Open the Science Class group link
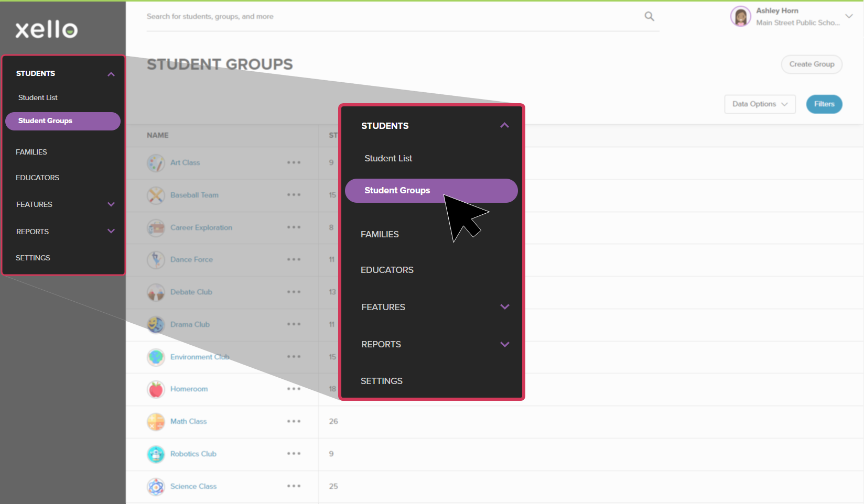The image size is (864, 504). 193,486
